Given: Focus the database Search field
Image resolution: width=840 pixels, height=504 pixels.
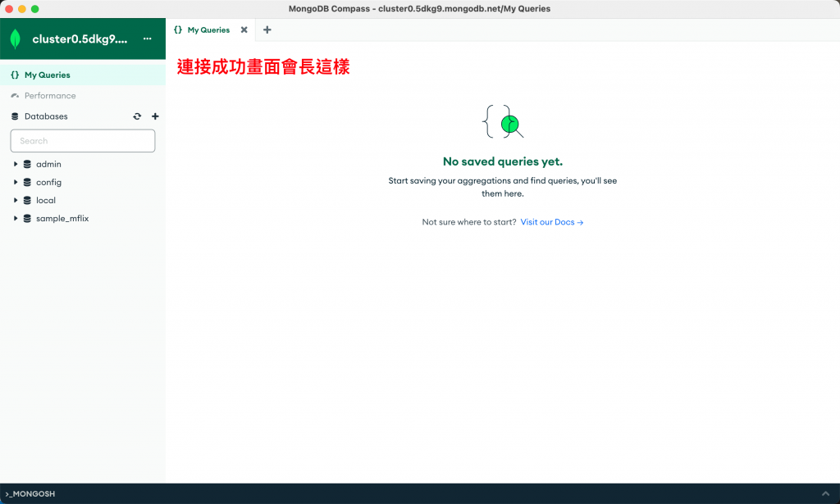Looking at the screenshot, I should click(x=83, y=141).
